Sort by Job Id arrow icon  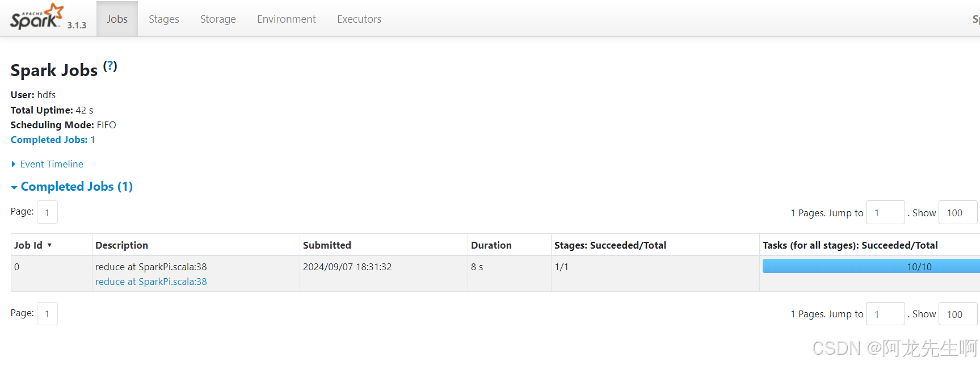pos(49,245)
